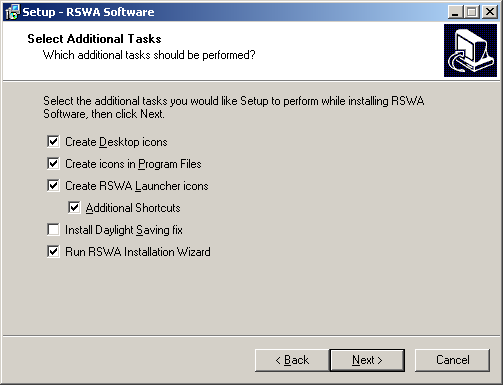Close the Setup window
This screenshot has width=503, height=385.
click(x=490, y=12)
